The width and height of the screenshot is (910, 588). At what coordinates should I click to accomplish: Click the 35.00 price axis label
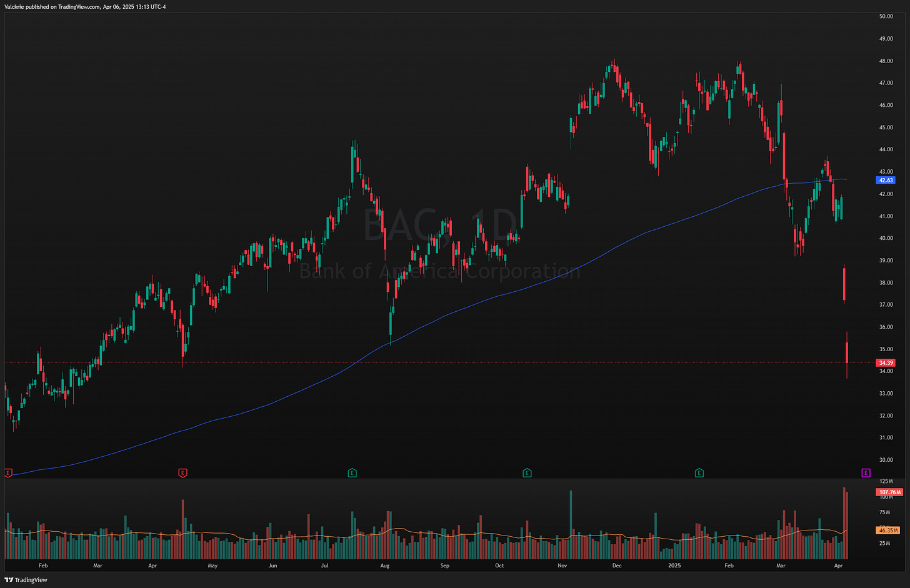click(886, 349)
